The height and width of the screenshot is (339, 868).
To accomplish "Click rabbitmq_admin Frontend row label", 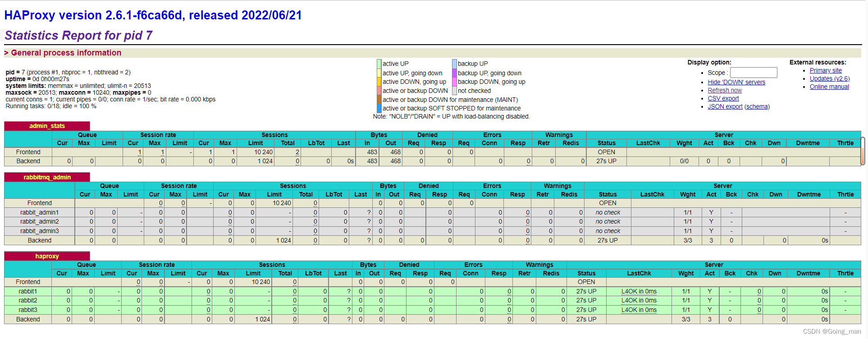I will tap(40, 203).
